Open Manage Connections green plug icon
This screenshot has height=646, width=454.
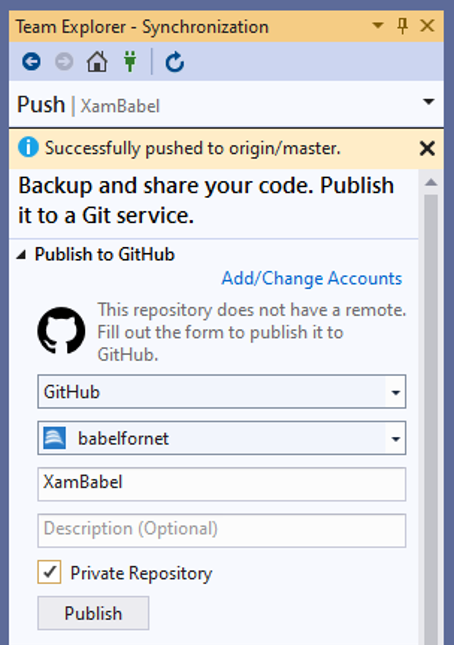130,62
